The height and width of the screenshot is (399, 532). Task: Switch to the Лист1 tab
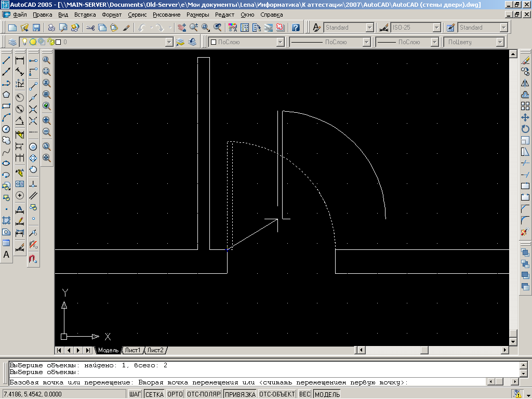[132, 350]
